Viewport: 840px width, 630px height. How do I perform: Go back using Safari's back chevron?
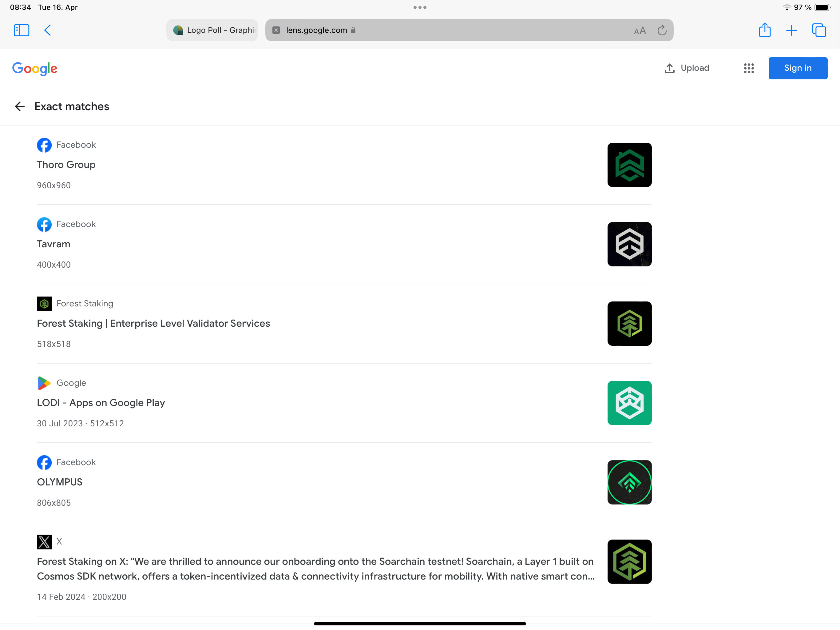click(48, 30)
